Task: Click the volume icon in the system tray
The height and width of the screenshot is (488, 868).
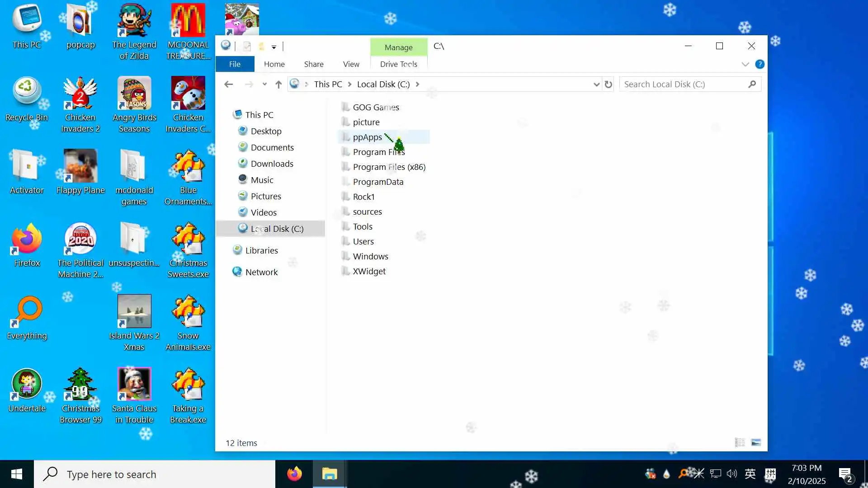Action: click(731, 474)
